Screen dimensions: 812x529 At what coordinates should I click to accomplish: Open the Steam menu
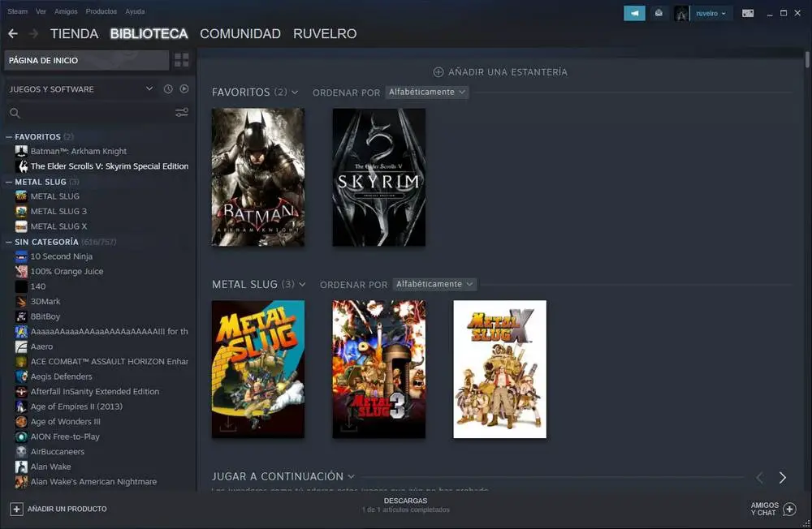(17, 11)
